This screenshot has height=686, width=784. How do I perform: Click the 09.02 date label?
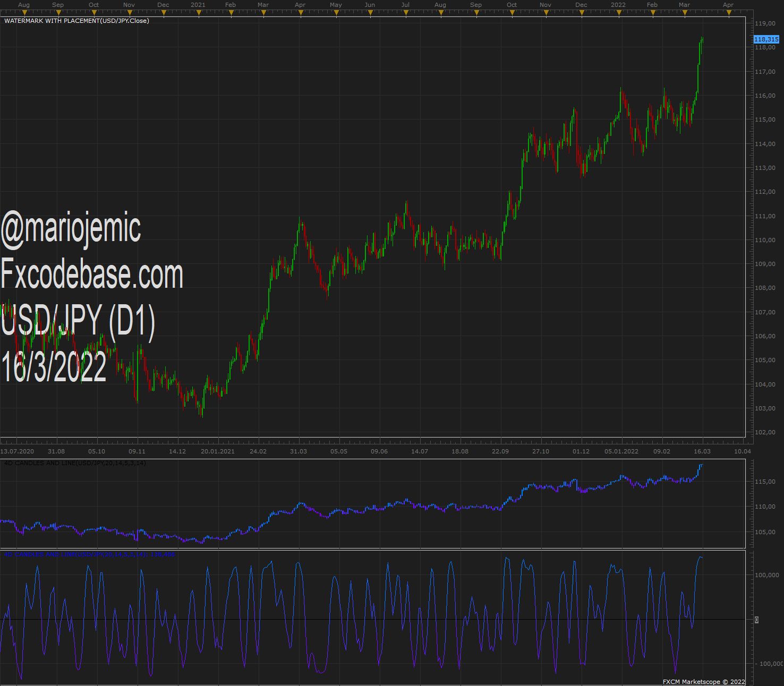[662, 451]
